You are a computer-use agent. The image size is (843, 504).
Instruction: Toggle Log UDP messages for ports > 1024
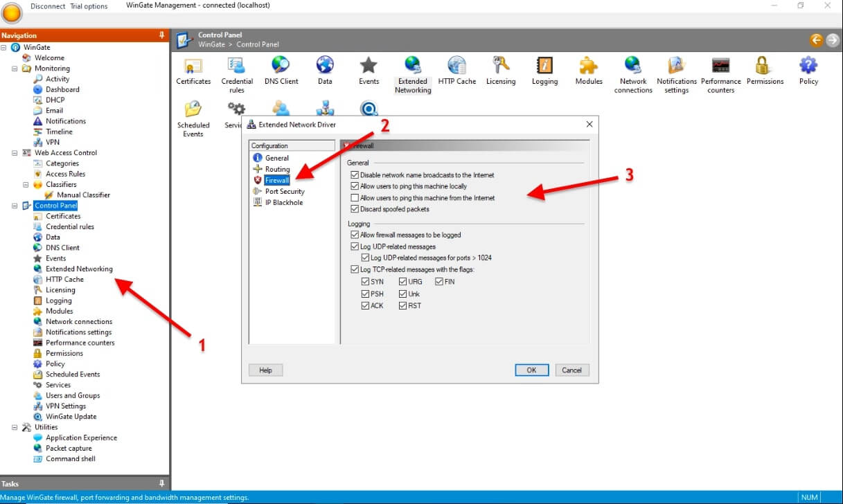tap(366, 258)
